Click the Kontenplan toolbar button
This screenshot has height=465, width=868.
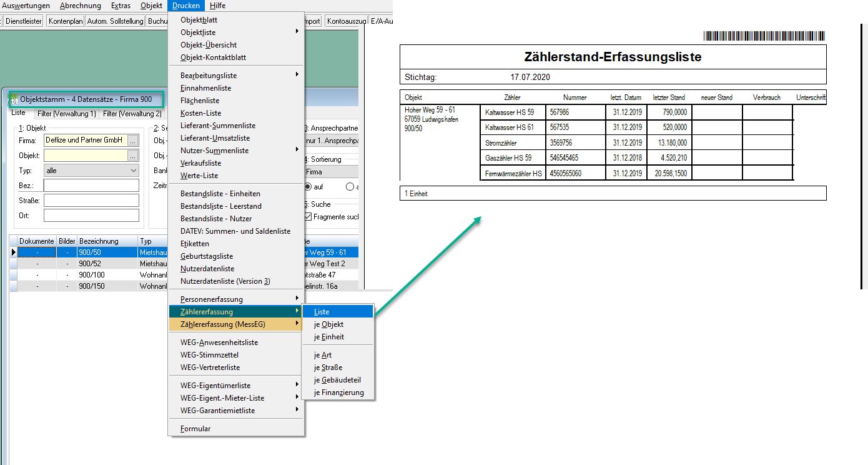click(65, 21)
